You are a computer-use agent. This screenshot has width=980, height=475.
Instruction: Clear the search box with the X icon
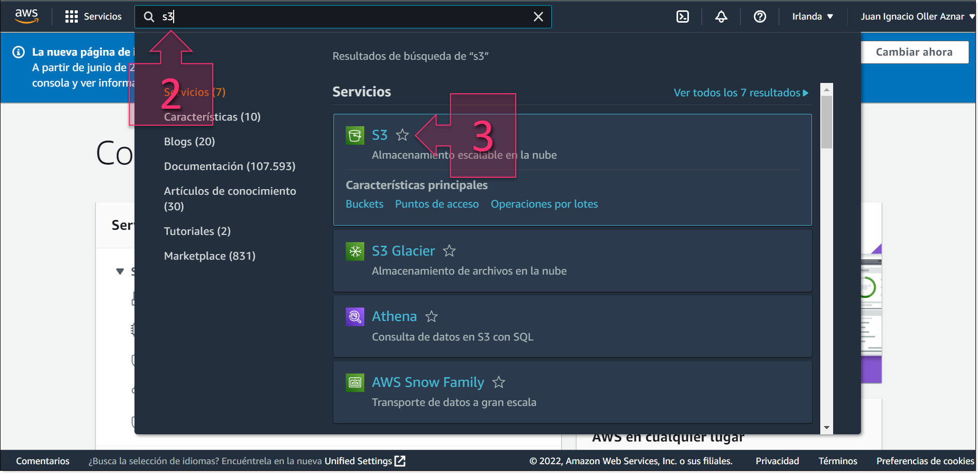point(538,16)
